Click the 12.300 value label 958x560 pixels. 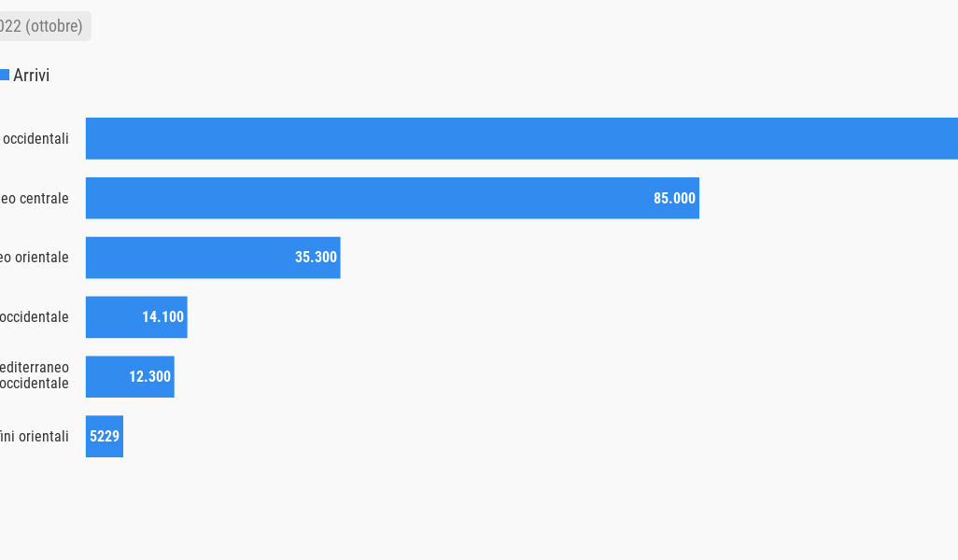pyautogui.click(x=149, y=377)
